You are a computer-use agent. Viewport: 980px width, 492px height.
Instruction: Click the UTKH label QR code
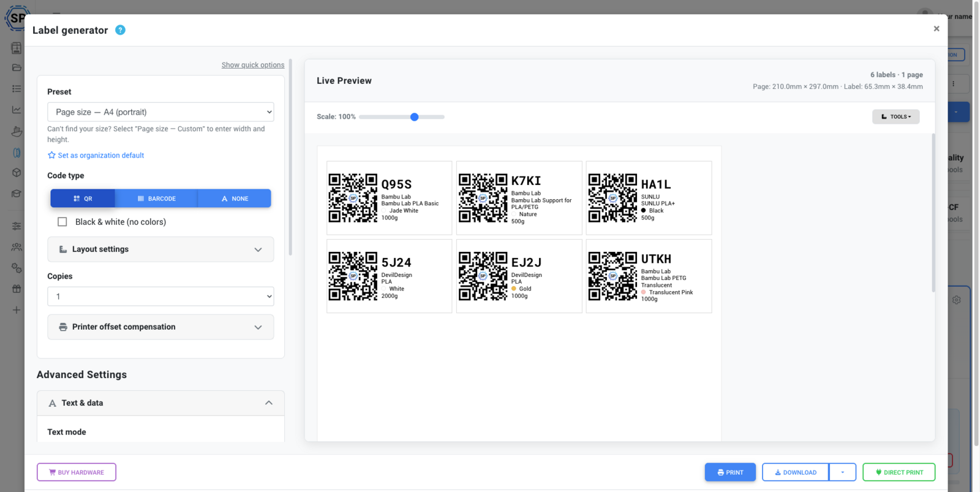tap(612, 276)
